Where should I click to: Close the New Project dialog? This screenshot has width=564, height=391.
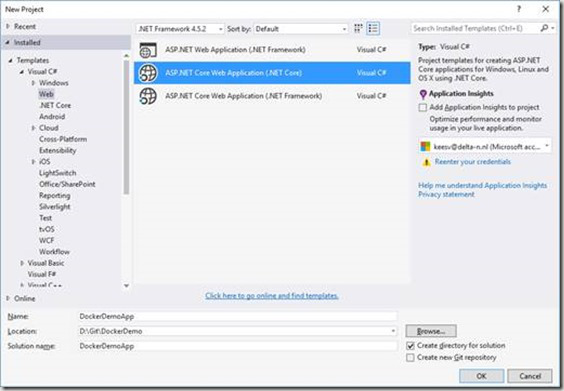click(546, 9)
